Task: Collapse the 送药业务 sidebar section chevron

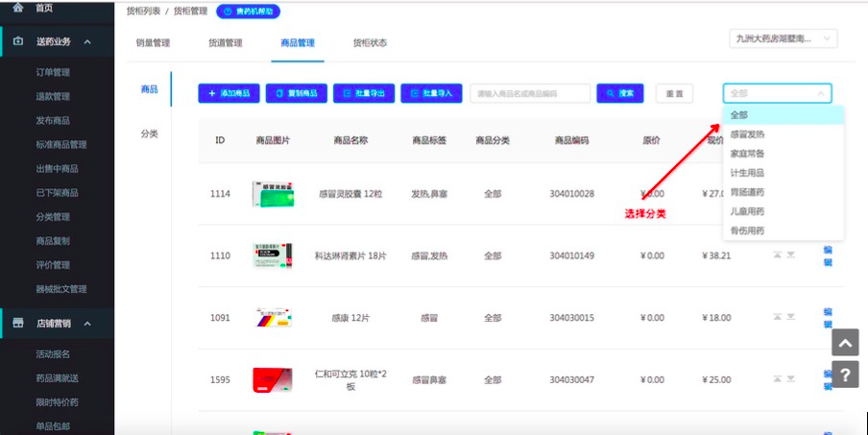Action: (87, 42)
